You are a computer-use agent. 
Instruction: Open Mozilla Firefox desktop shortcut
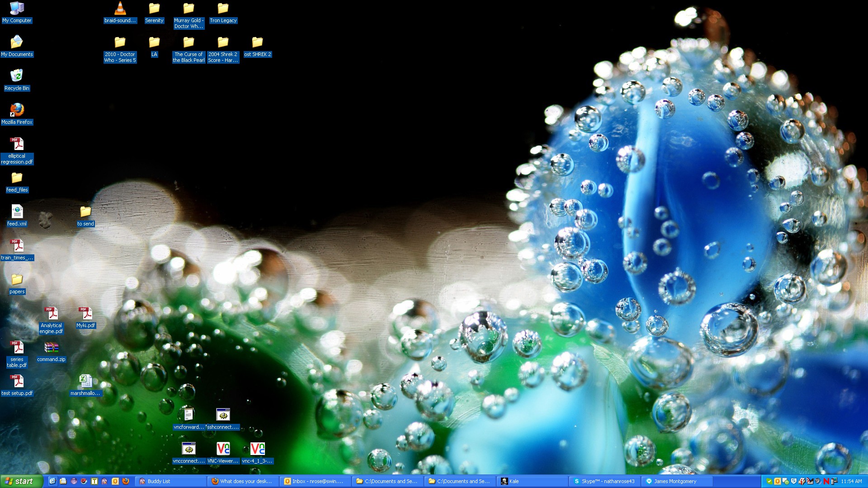point(17,110)
